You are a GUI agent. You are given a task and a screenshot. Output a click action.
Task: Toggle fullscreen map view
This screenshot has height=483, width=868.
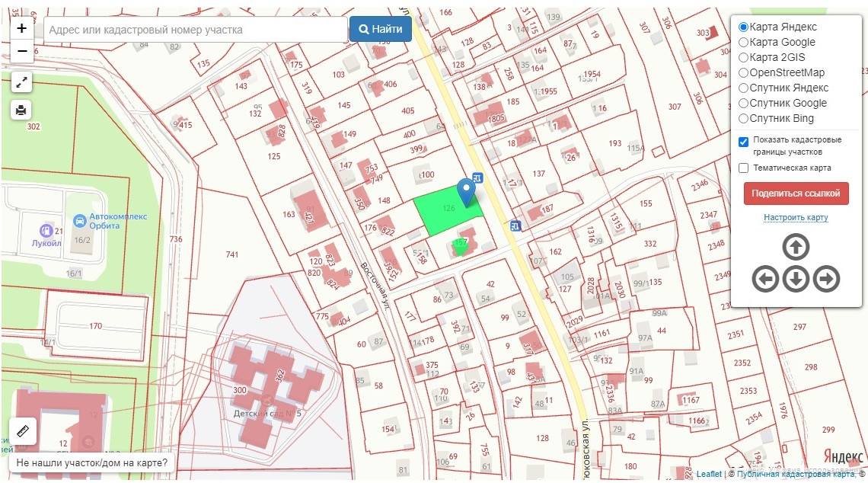click(x=21, y=82)
